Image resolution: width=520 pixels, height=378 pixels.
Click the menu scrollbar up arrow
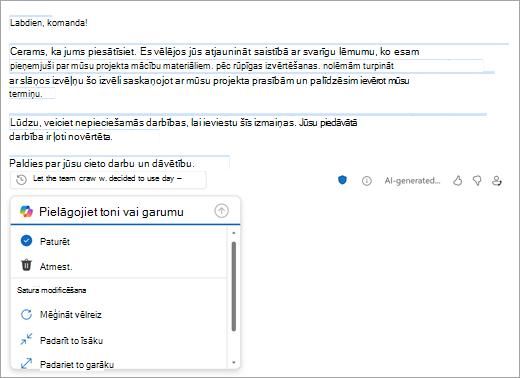click(x=234, y=233)
